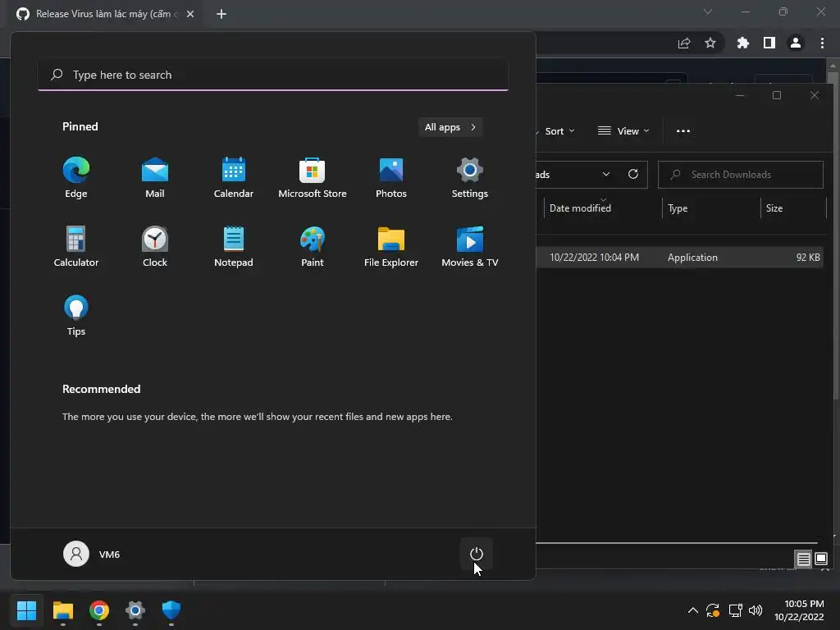The image size is (840, 630).
Task: Open the clock and date flyout
Action: click(799, 610)
